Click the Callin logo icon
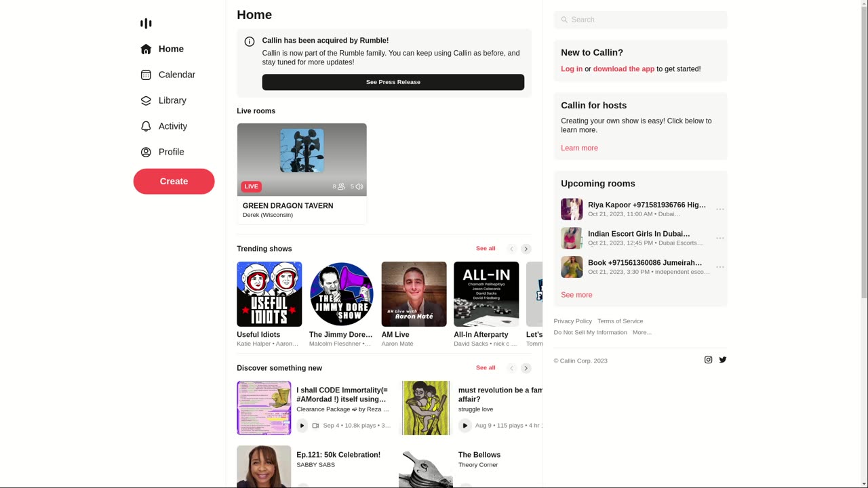This screenshot has width=868, height=488. tap(146, 24)
